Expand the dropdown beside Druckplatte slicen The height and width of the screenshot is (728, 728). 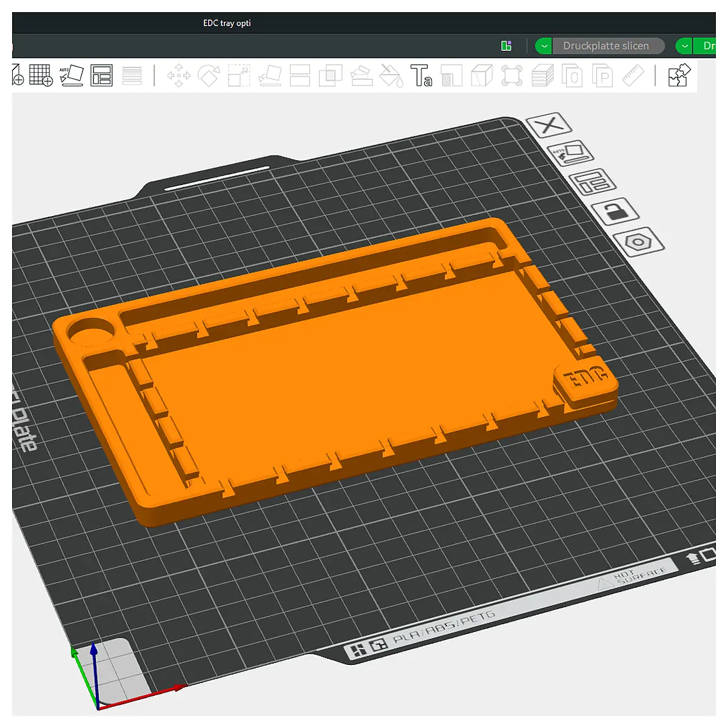point(544,46)
